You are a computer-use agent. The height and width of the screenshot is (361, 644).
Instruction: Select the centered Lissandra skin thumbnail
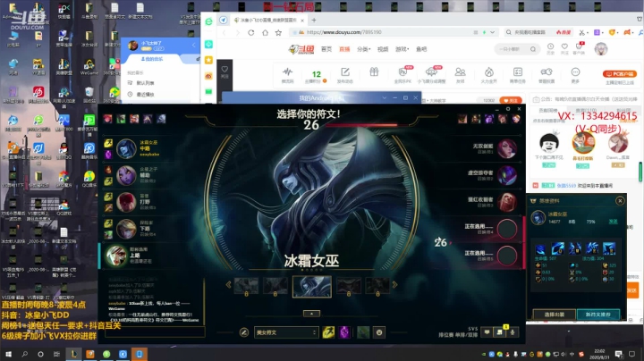coord(312,286)
